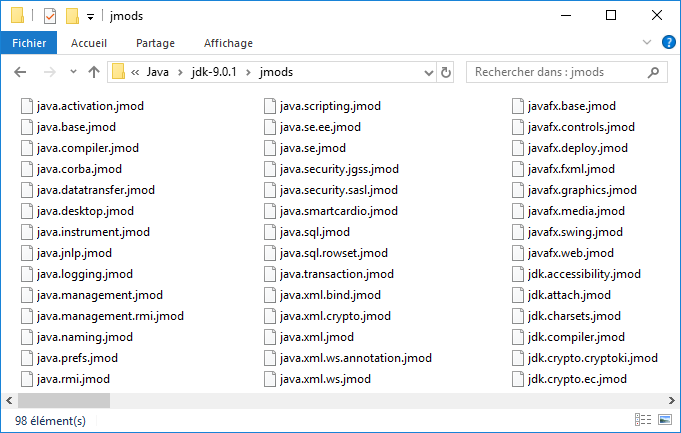Viewport: 681px width, 433px height.
Task: Refresh the jmods folder view
Action: [x=445, y=73]
